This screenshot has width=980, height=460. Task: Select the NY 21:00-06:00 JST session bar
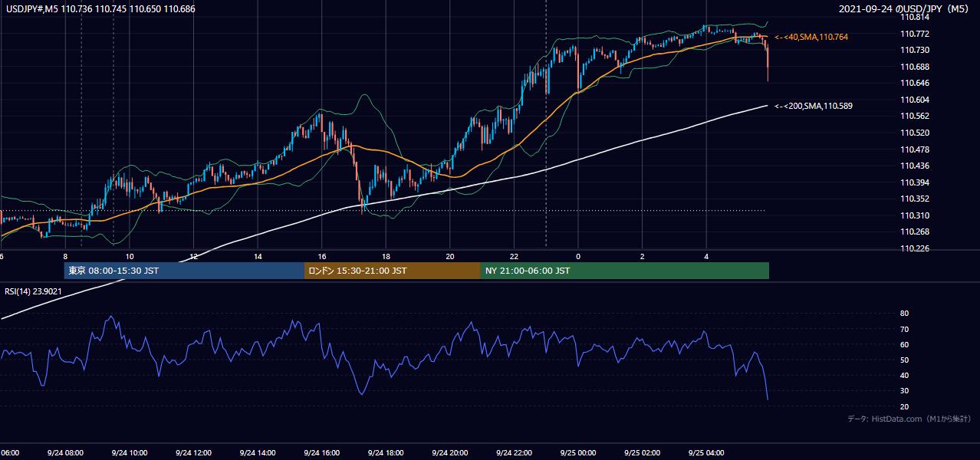point(625,271)
